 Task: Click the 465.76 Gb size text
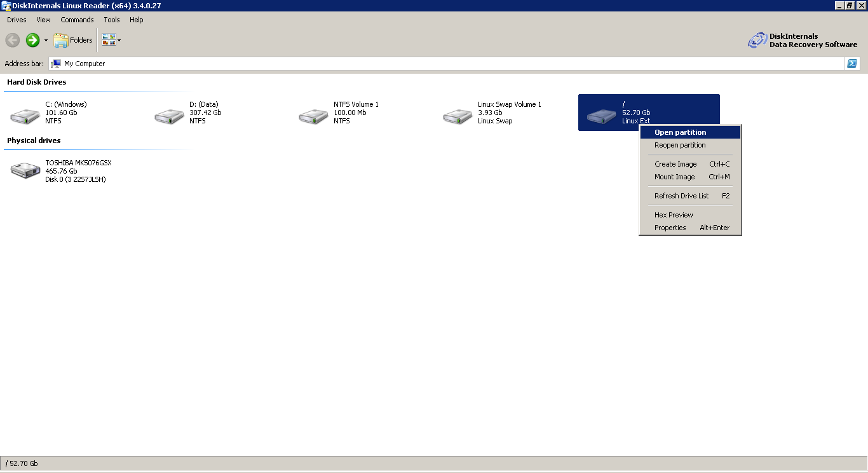pos(61,171)
